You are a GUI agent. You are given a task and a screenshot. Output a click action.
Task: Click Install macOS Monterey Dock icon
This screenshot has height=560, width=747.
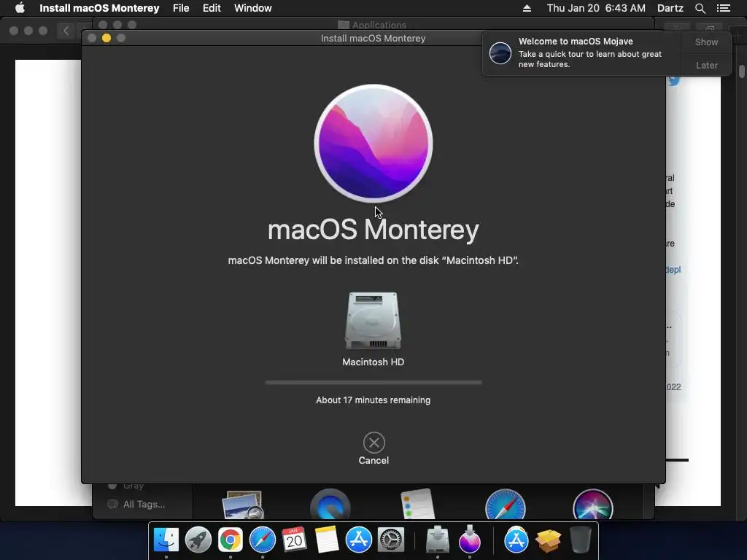pos(470,540)
